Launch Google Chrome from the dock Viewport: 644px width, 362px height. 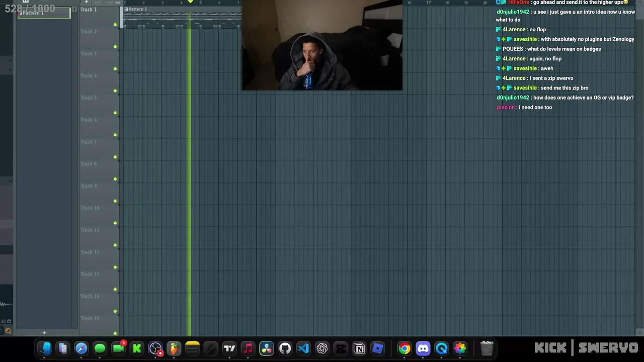(405, 348)
